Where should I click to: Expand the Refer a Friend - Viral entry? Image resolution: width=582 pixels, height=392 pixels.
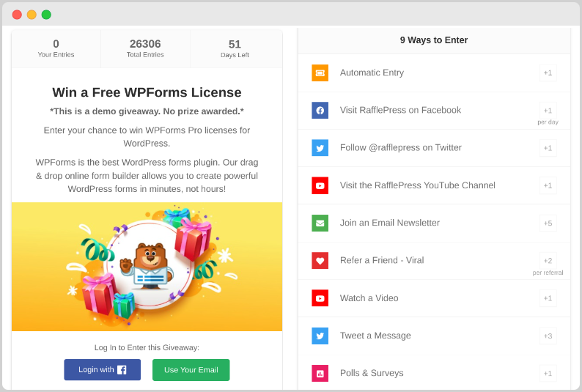click(381, 260)
